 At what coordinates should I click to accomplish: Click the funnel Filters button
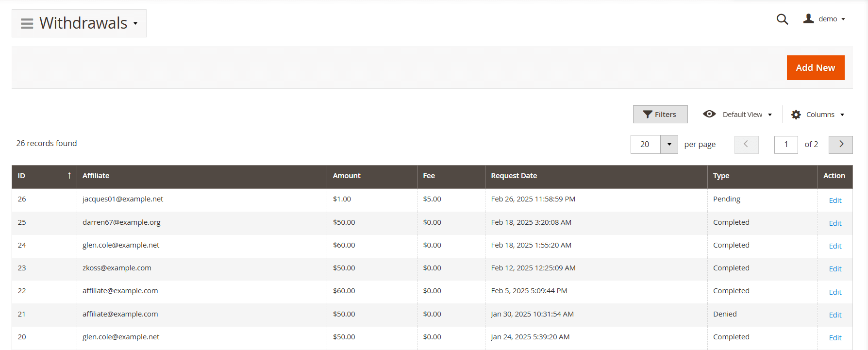tap(660, 115)
